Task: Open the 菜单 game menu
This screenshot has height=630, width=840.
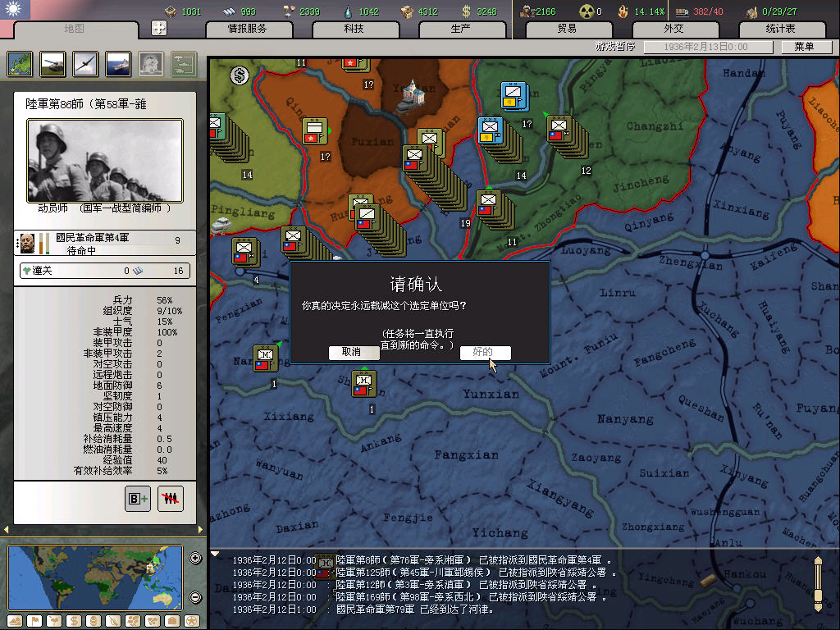Action: [x=804, y=48]
